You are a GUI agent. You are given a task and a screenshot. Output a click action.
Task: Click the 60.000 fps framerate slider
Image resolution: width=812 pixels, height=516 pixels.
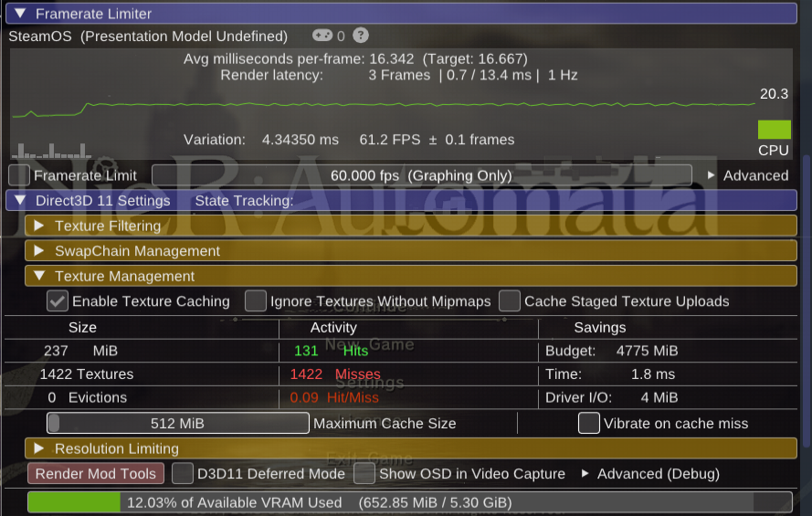[422, 175]
